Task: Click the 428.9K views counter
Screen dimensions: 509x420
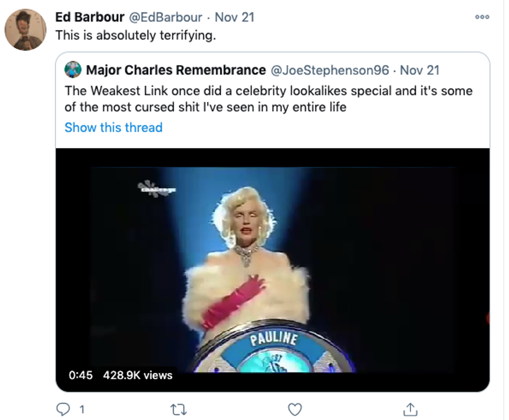Action: pos(138,375)
